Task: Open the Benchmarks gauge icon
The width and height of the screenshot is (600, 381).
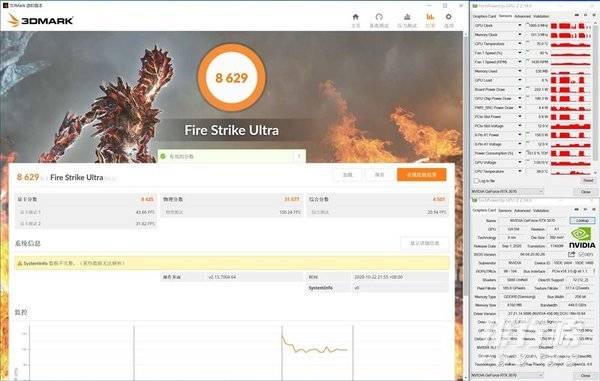Action: [x=379, y=17]
